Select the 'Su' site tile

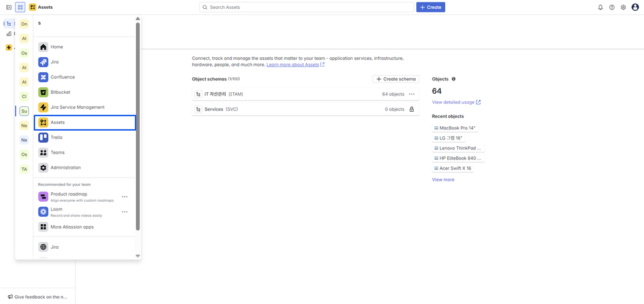[x=25, y=111]
